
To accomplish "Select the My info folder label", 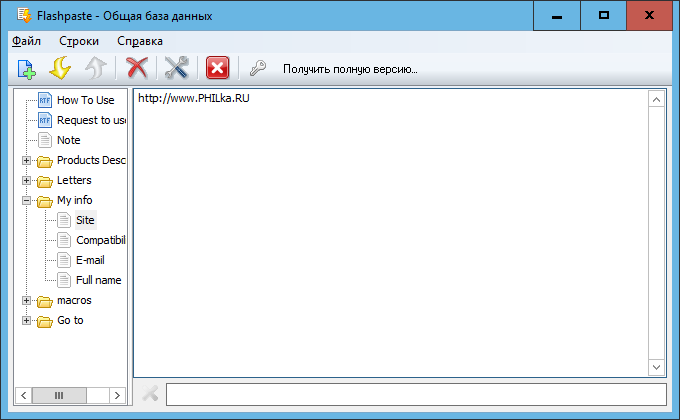I will (75, 200).
